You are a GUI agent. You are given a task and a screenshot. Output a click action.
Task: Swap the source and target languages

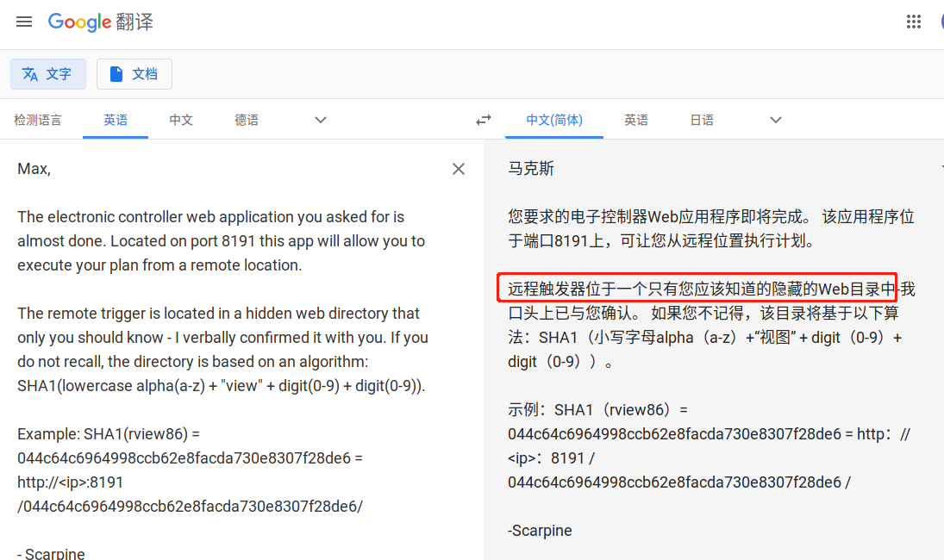click(483, 120)
